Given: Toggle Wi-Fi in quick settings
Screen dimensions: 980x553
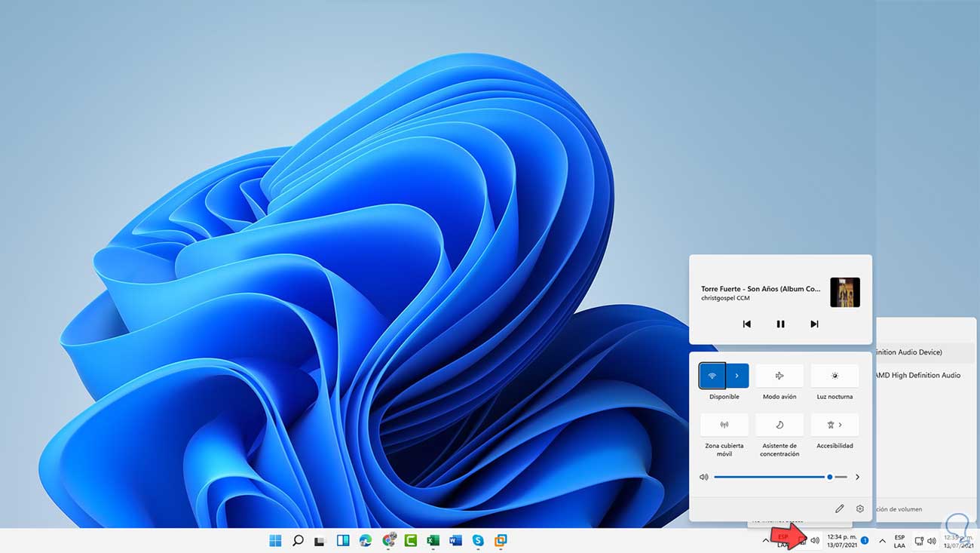Looking at the screenshot, I should point(712,376).
